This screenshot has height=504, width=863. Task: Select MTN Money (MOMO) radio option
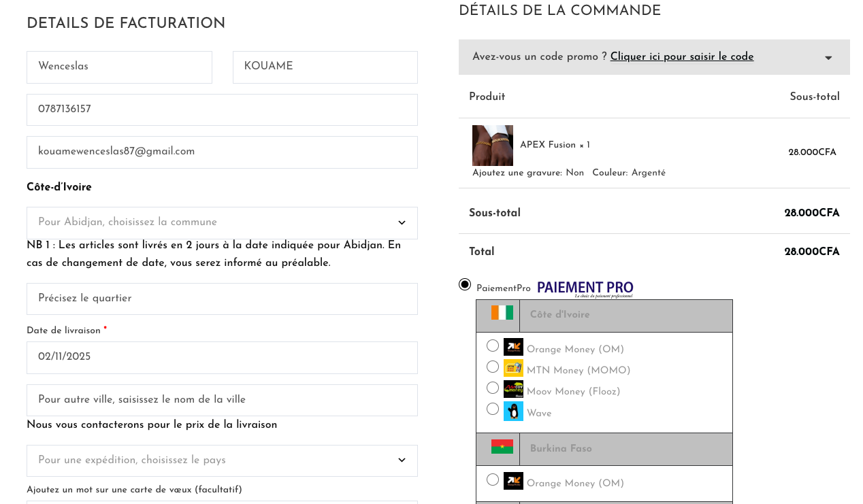tap(493, 367)
